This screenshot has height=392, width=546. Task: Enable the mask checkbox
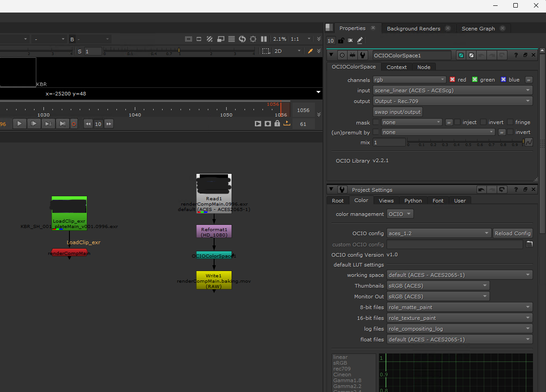click(376, 122)
